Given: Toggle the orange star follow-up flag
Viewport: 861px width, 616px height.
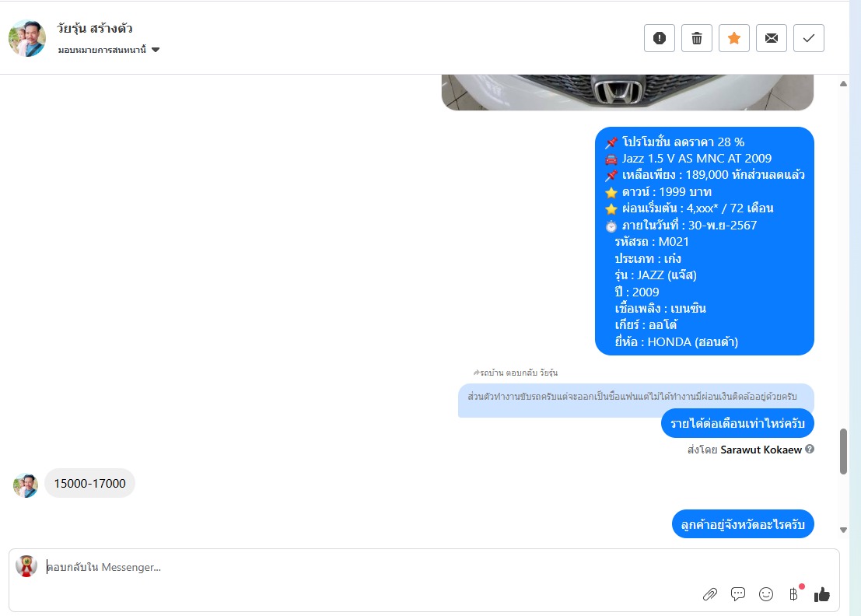Looking at the screenshot, I should click(733, 38).
